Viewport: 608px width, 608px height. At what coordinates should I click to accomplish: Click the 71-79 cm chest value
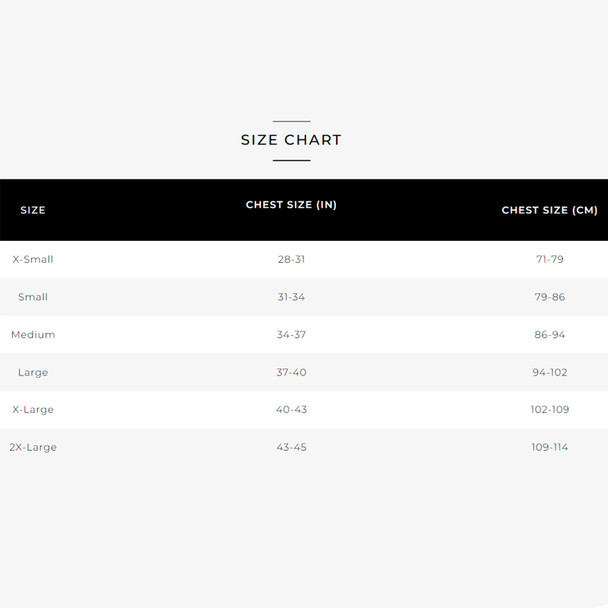coord(549,259)
